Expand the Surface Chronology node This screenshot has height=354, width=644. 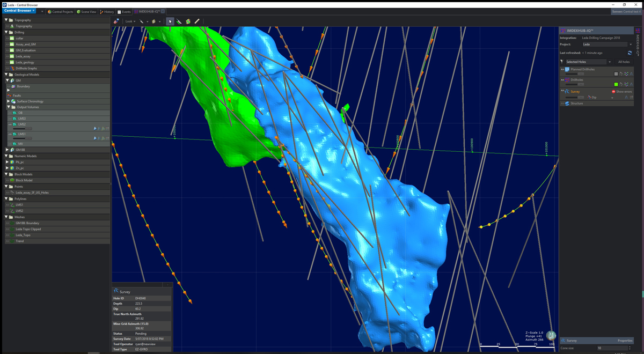(x=8, y=101)
